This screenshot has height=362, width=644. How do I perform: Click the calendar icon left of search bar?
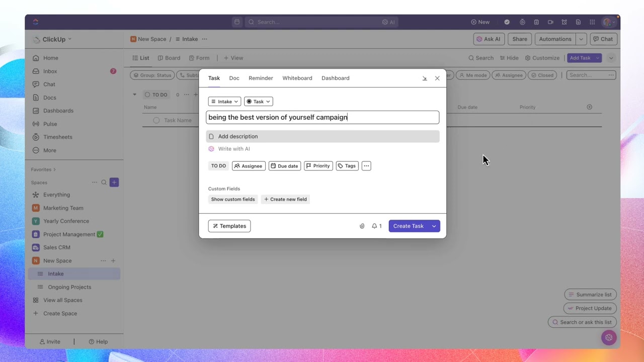(237, 22)
